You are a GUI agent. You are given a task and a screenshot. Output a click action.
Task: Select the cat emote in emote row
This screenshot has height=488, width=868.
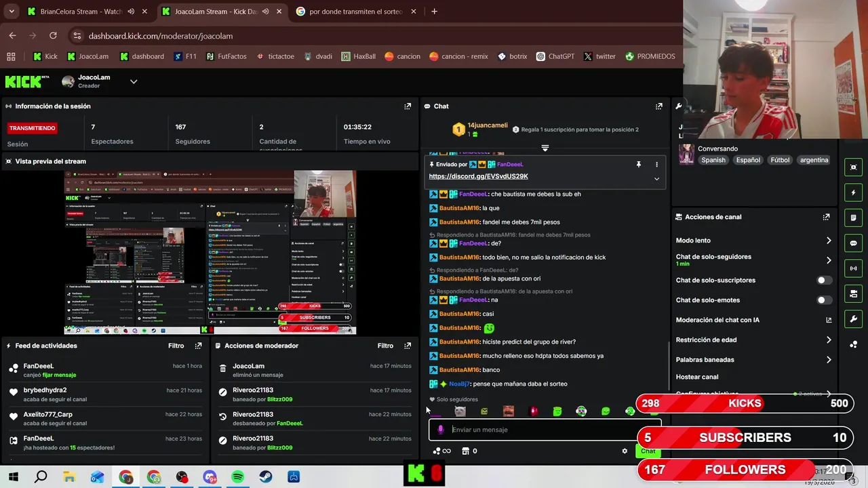(x=460, y=411)
